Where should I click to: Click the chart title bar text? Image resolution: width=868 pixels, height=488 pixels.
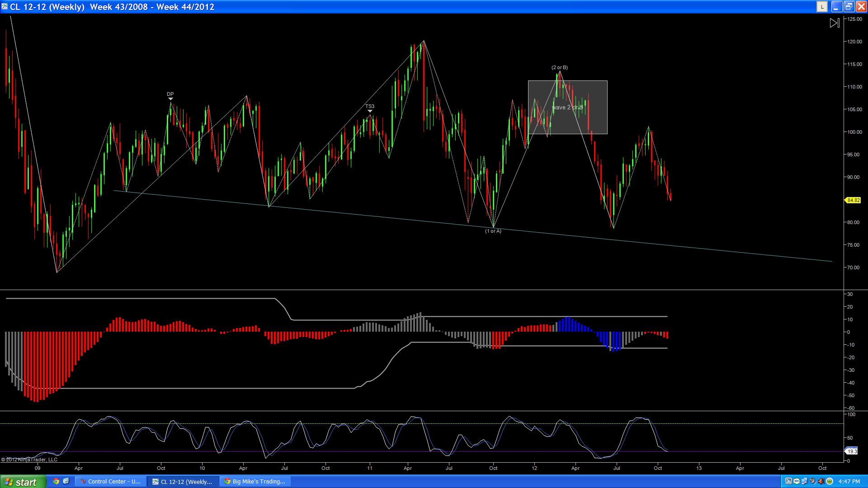pyautogui.click(x=112, y=7)
